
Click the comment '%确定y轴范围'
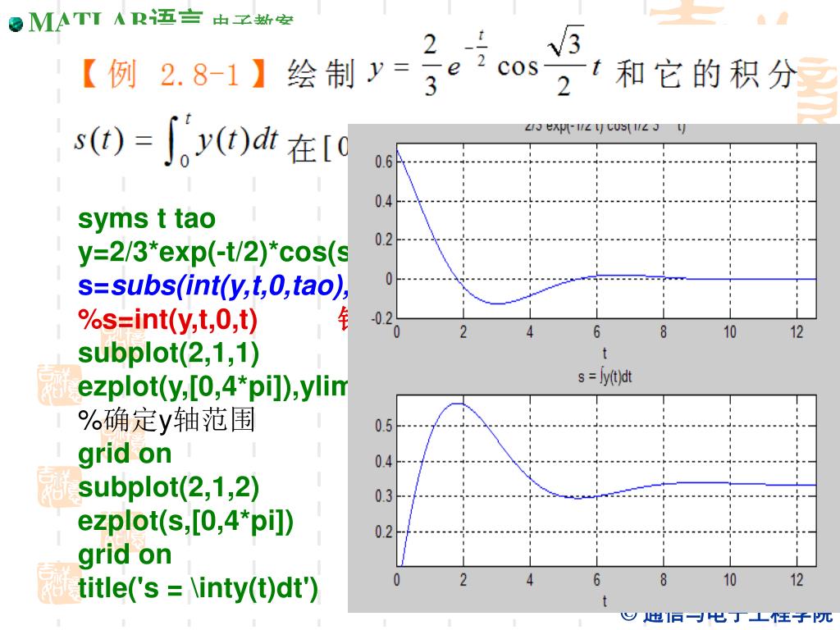tap(166, 419)
